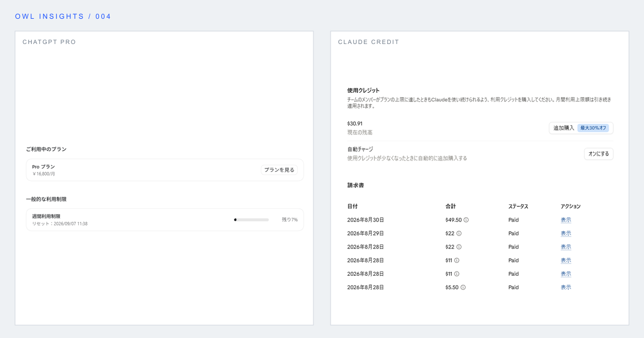Click the 週間利用制限 label

(x=46, y=216)
